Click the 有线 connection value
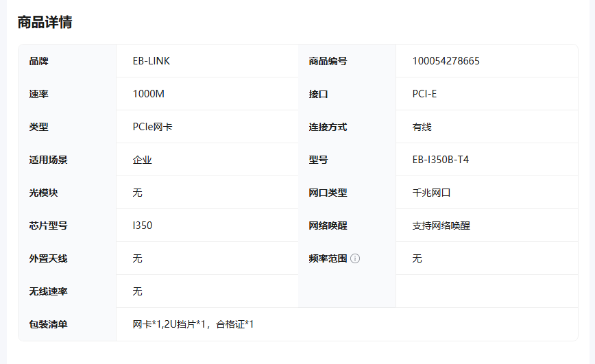Viewport: 595px width, 364px height. [x=422, y=127]
